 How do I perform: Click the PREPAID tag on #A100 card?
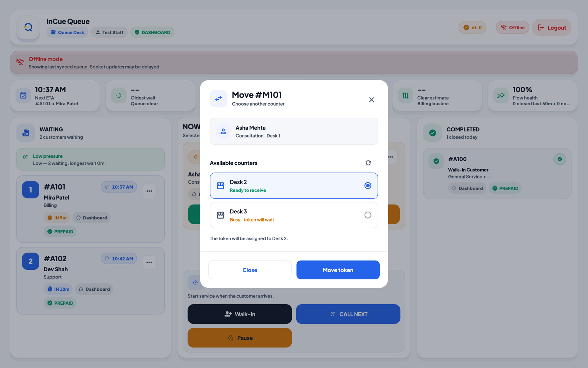[505, 188]
